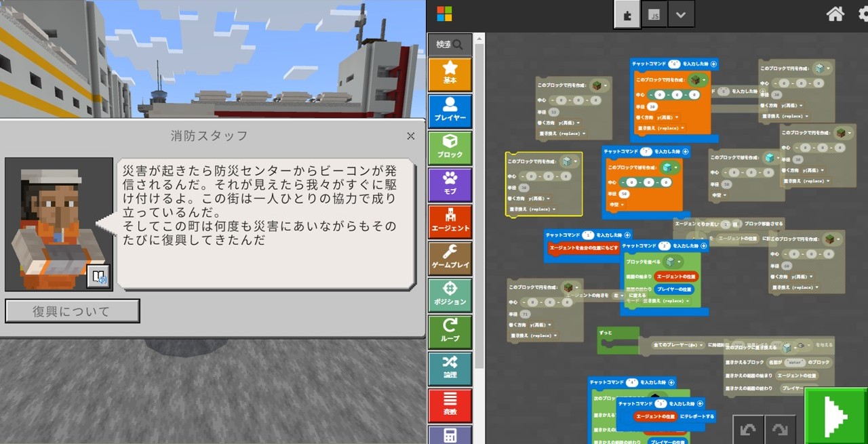Open the calculator math block category
Image resolution: width=868 pixels, height=444 pixels.
450,435
